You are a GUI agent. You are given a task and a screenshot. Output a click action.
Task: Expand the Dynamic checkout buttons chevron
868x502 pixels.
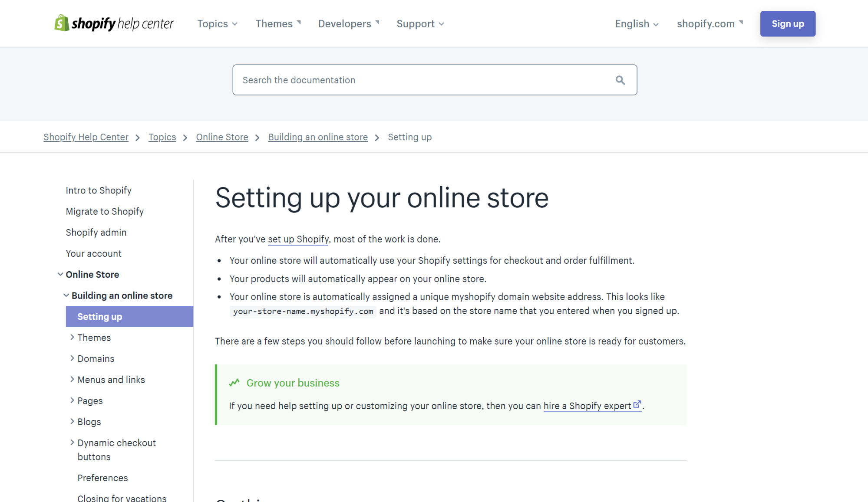(72, 442)
